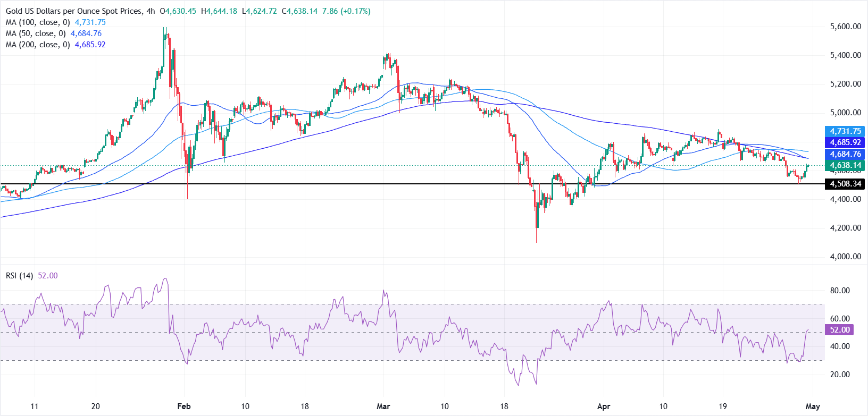The image size is (868, 416).
Task: Click the MA (100, close, 0) indicator legend
Action: [x=38, y=22]
